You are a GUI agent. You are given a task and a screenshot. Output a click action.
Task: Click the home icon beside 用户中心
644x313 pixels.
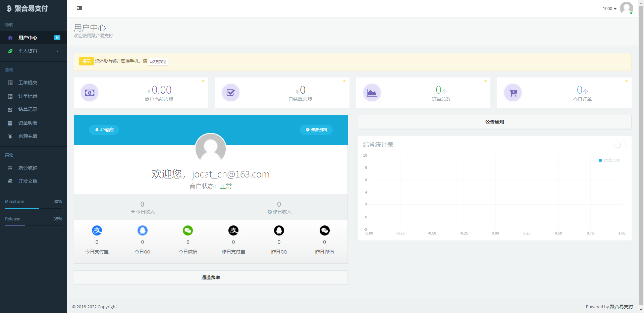pos(10,38)
